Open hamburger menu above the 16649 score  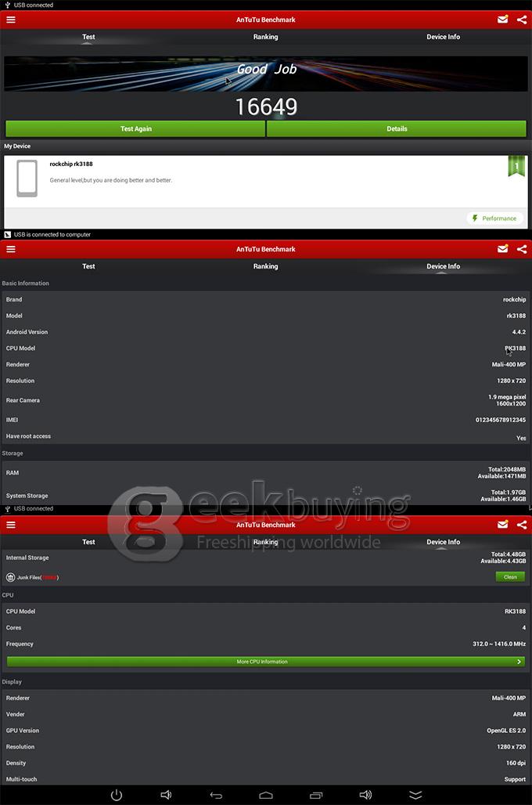point(11,20)
